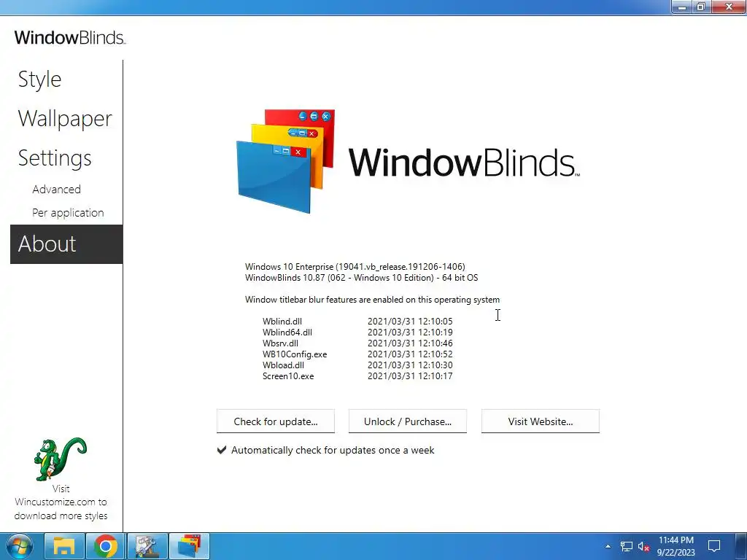This screenshot has height=560, width=747.
Task: Go to Per application settings
Action: (x=68, y=213)
